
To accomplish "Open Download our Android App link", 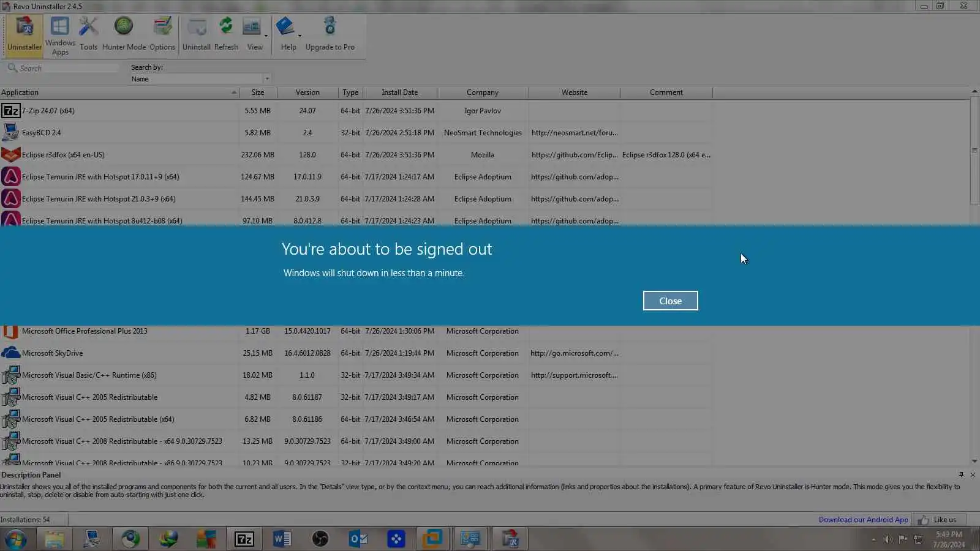I will [x=863, y=520].
